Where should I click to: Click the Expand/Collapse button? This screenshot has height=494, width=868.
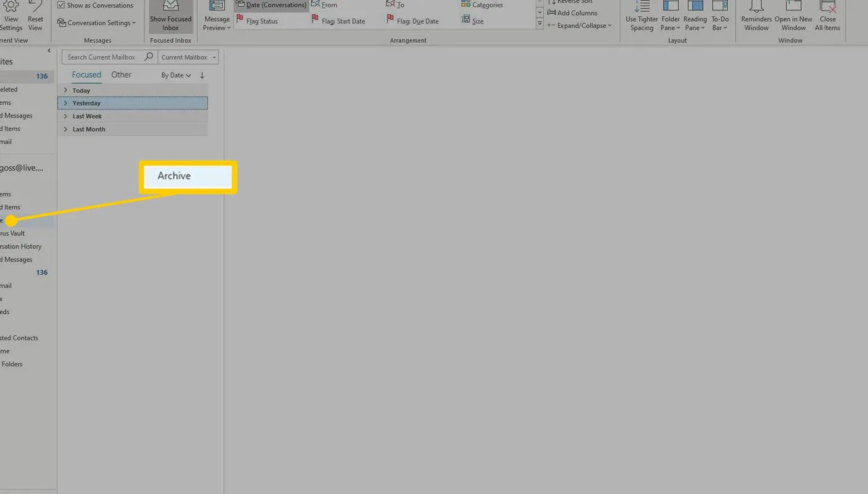coord(579,25)
